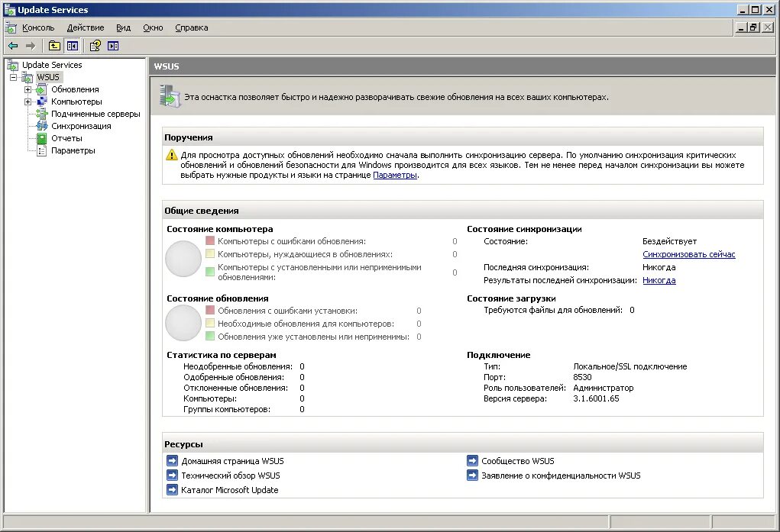This screenshot has height=532, width=780.
Task: Open the Домашняя страница WSUS link
Action: point(232,461)
